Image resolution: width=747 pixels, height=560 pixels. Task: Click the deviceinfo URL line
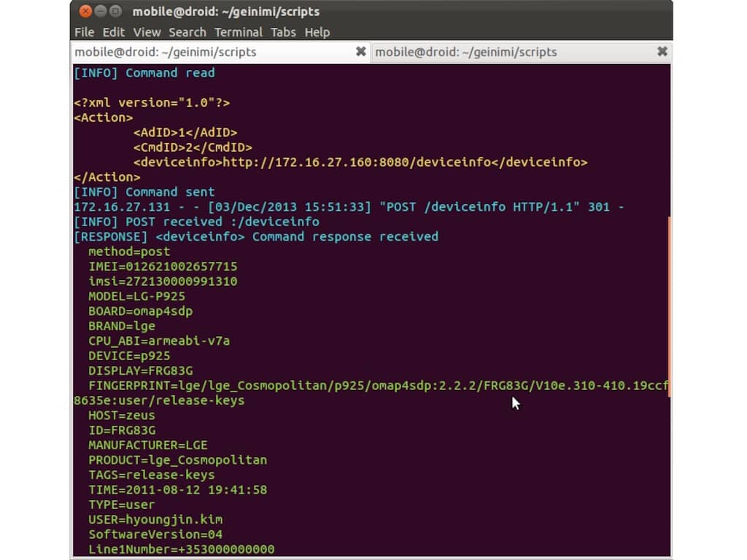(x=360, y=163)
